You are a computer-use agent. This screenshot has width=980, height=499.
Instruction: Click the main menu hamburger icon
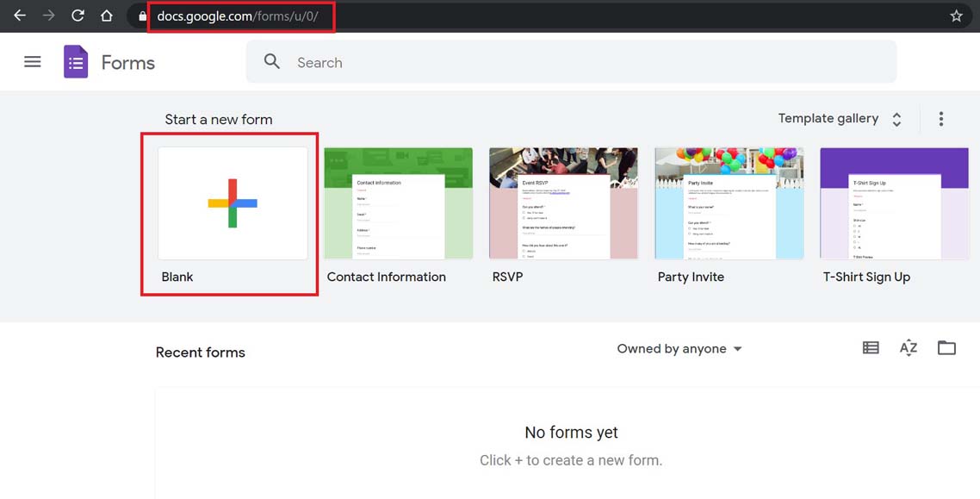coord(32,61)
